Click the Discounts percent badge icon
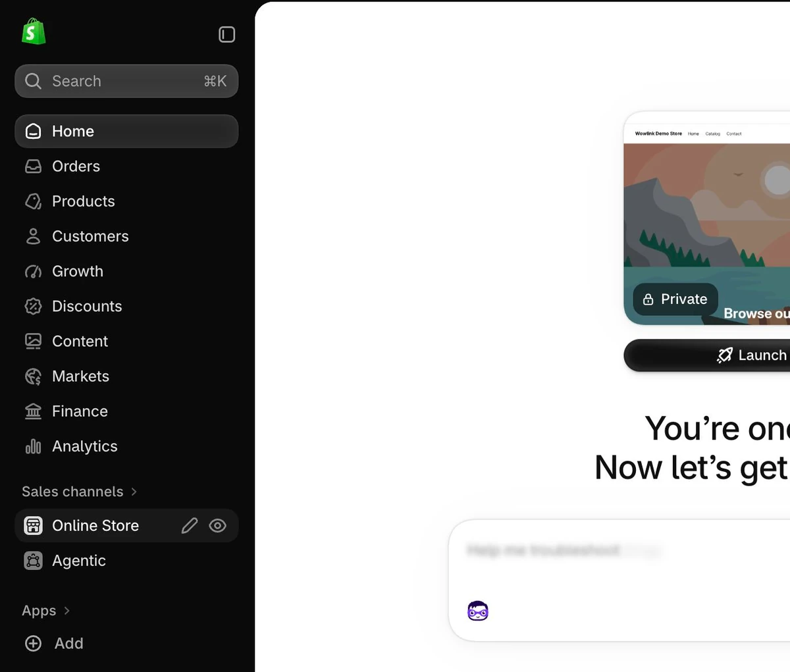The height and width of the screenshot is (672, 790). [33, 306]
